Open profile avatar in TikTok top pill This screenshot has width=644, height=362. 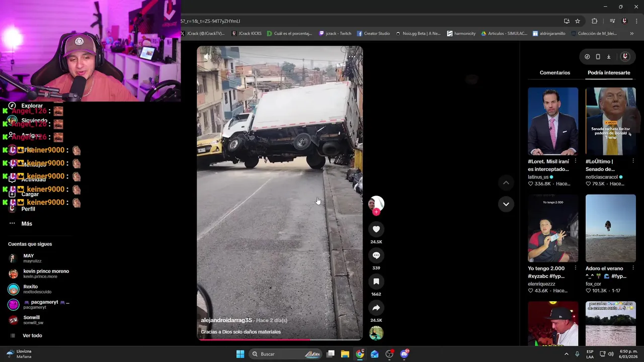pyautogui.click(x=625, y=57)
